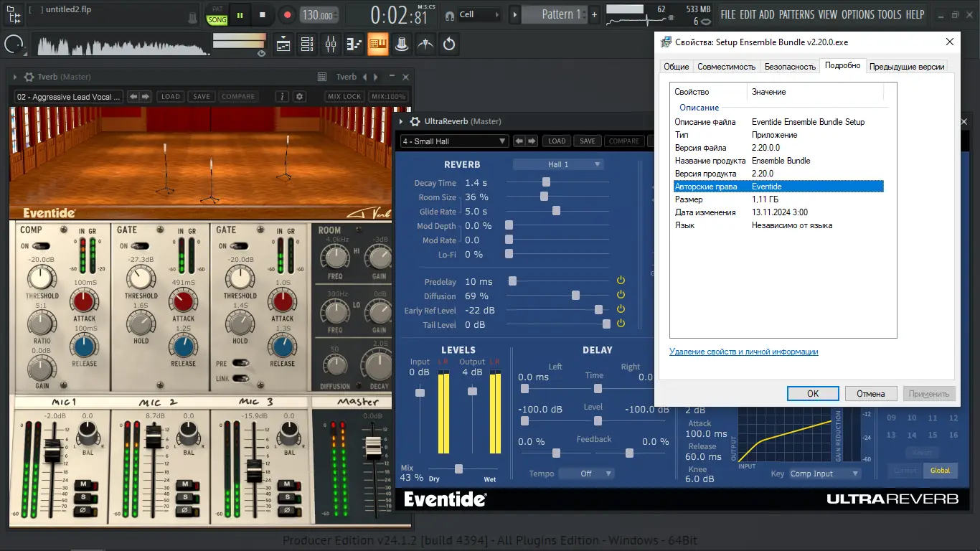Screen dimensions: 980x551
Task: Toggle the Diffusion power button in UltraReverb
Action: click(621, 295)
